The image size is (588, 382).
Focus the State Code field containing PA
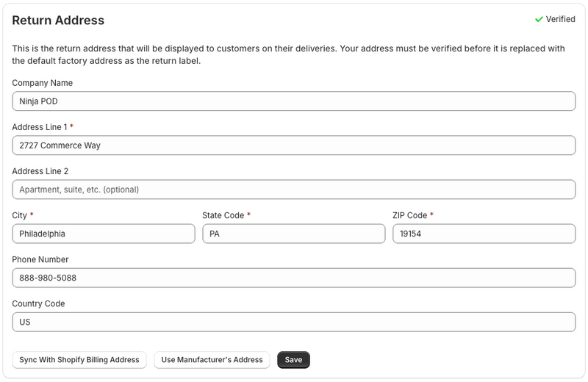tap(293, 234)
